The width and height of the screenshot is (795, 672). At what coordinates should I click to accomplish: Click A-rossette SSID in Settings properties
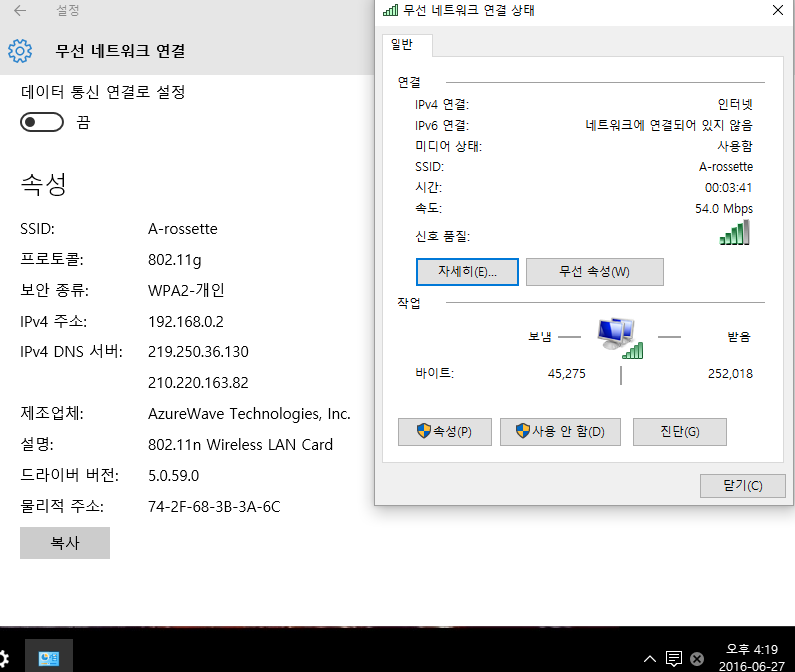pyautogui.click(x=183, y=229)
